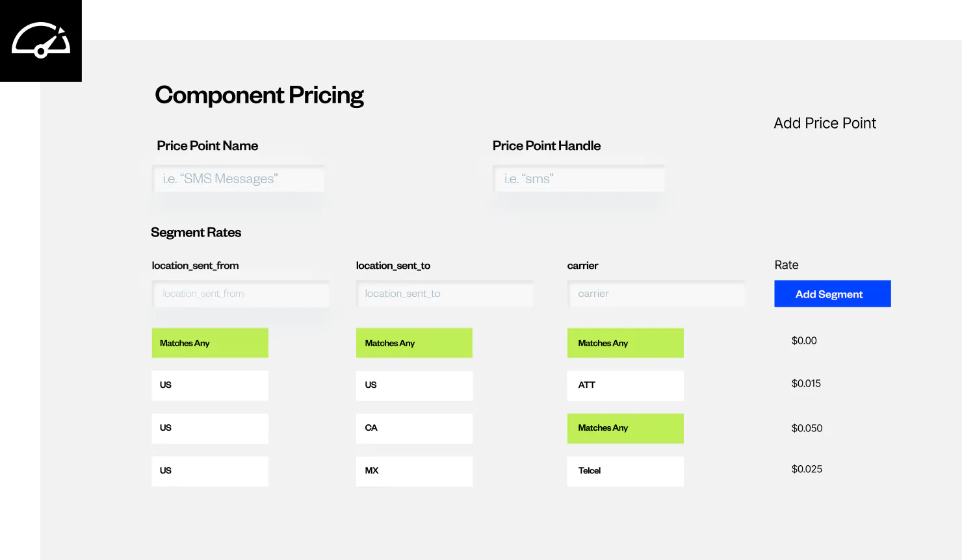Click the $0.015 rate value
Viewport: 962px width, 560px height.
pos(806,383)
